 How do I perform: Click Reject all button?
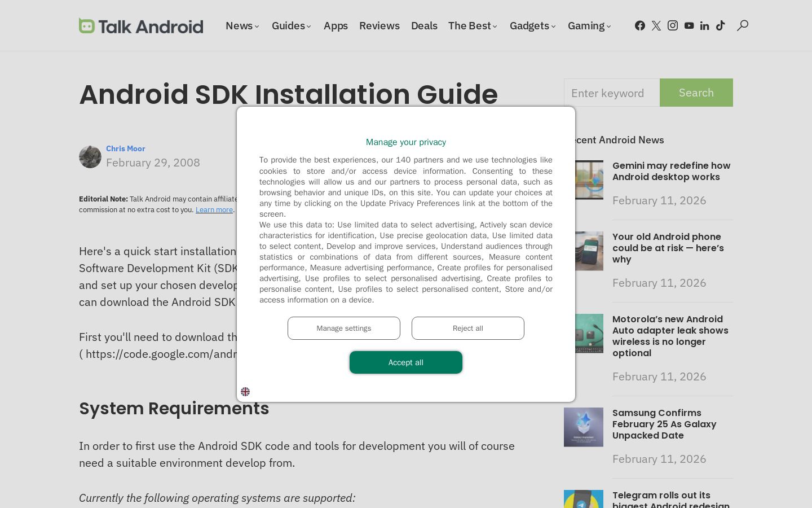coord(468,328)
